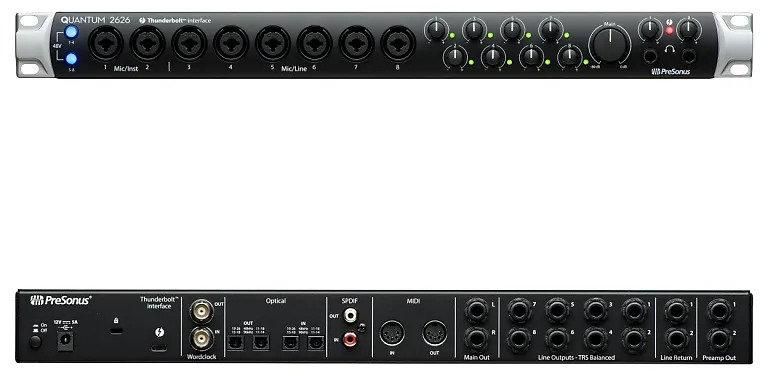Screen dimensions: 768x376
Task: Click the Mic/Line combo input 5 jack
Action: pyautogui.click(x=272, y=43)
